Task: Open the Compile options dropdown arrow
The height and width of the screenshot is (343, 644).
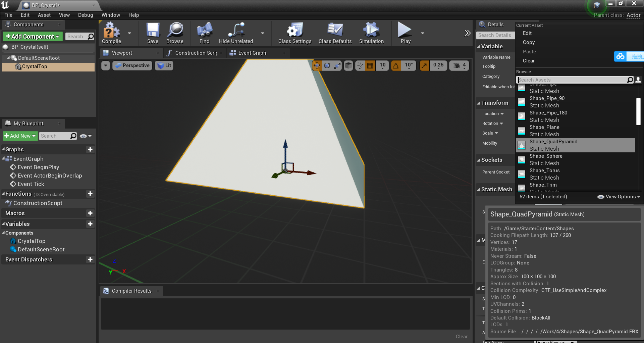Action: (129, 33)
